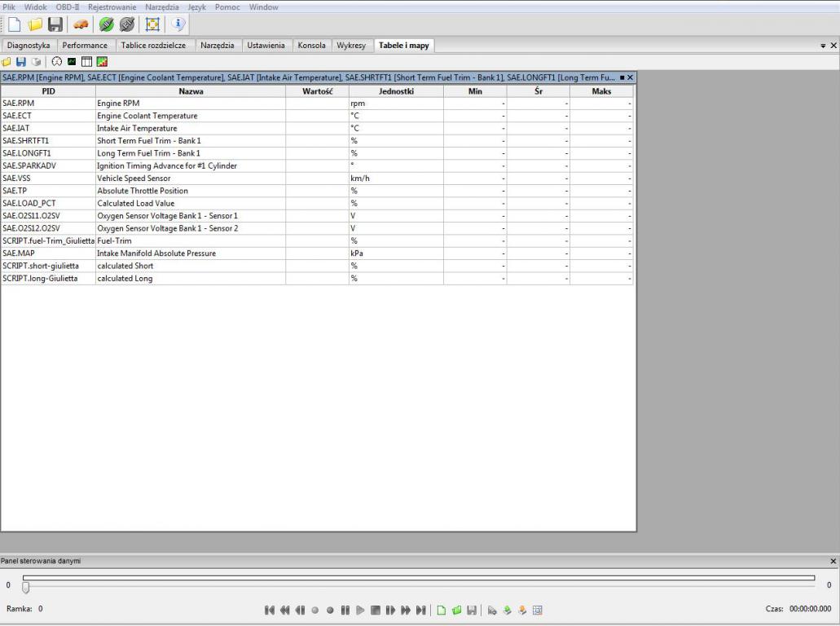Open the Rejestrowanie menu

(112, 7)
